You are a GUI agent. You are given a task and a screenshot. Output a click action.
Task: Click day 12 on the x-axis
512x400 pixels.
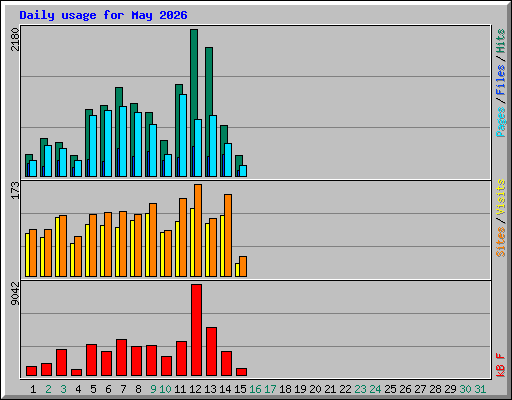195,389
